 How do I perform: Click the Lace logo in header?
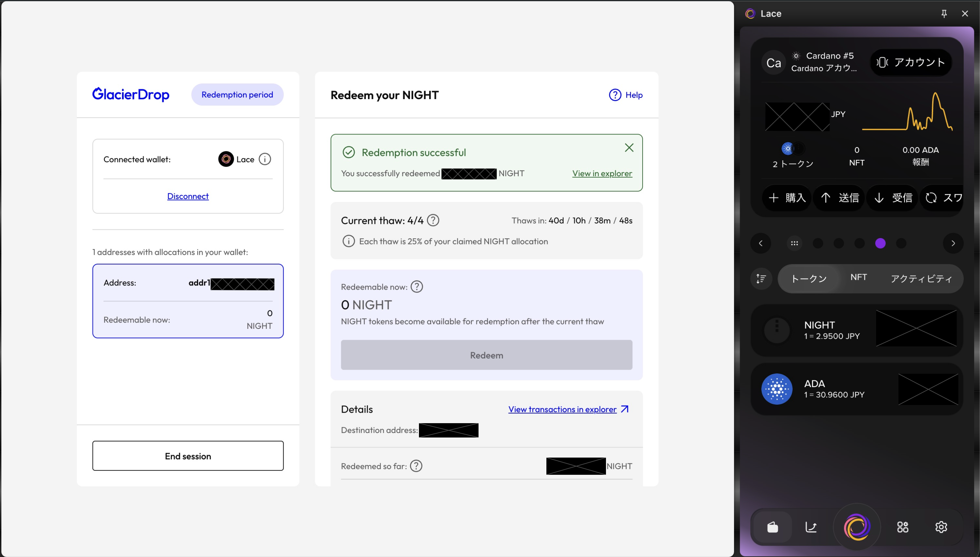tap(750, 14)
